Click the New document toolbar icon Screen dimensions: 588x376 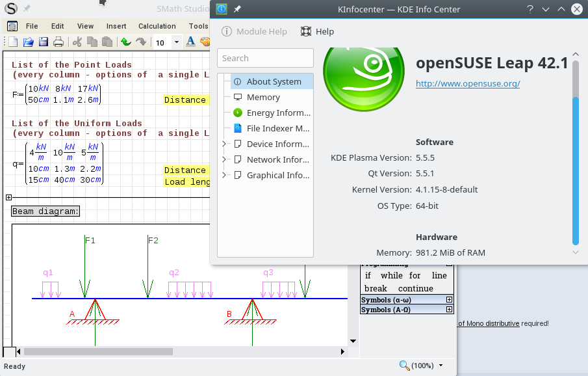12,42
